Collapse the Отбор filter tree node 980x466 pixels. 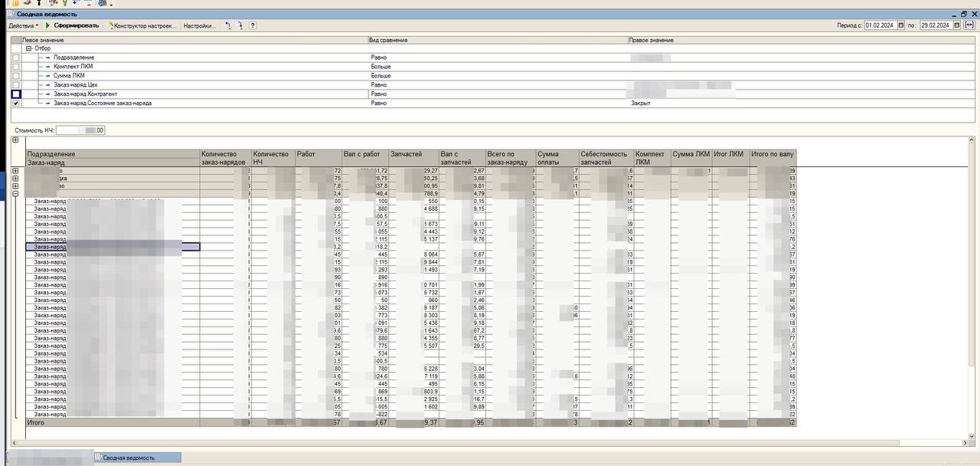click(x=29, y=48)
